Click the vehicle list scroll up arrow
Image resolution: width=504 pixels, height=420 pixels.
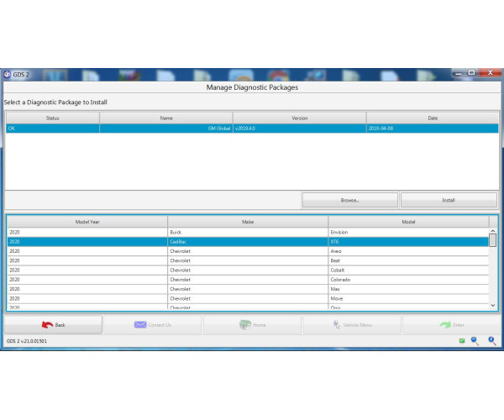coord(493,231)
